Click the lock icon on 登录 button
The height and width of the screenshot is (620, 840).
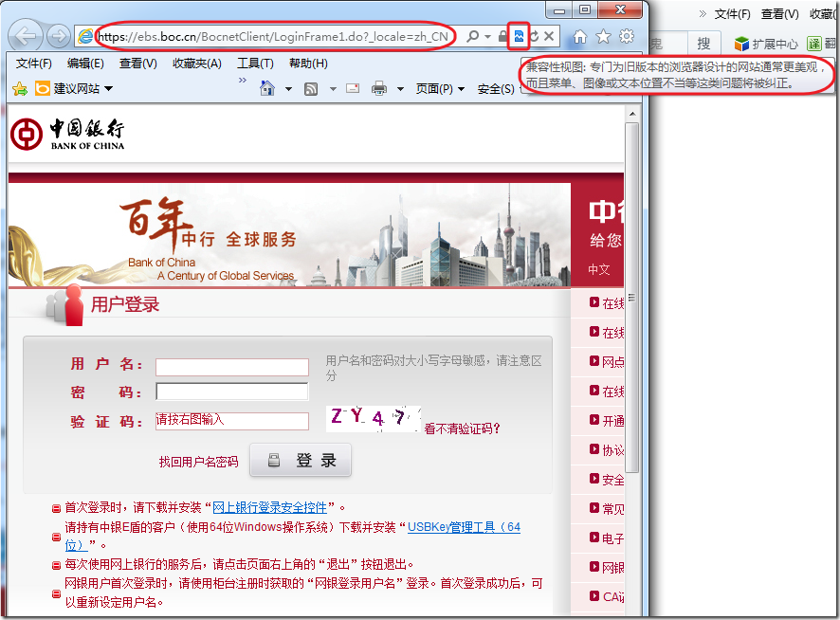(x=274, y=460)
